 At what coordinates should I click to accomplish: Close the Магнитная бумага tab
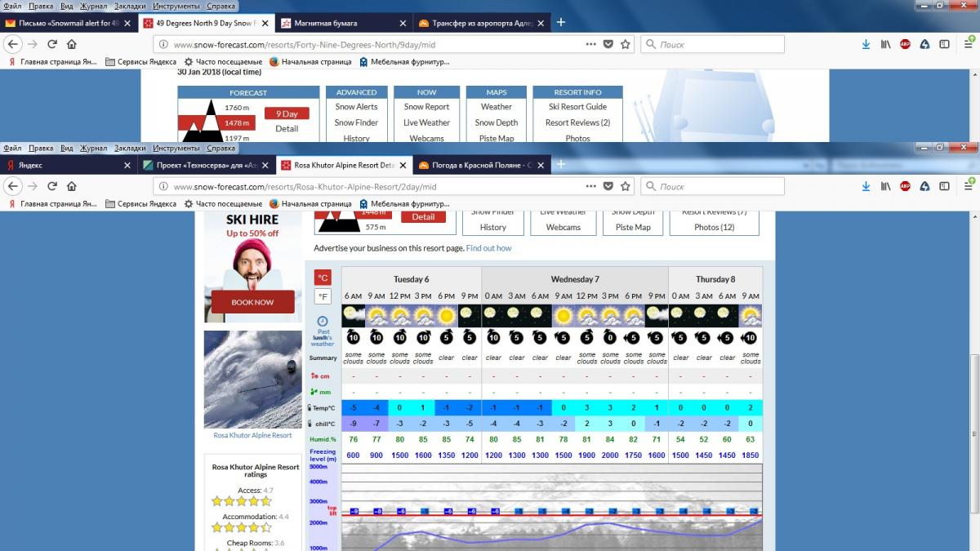click(x=403, y=23)
